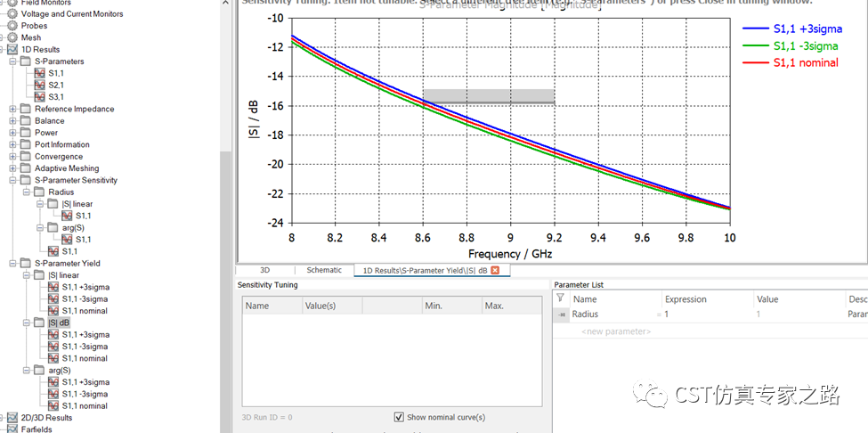Click the Value(s) column header
This screenshot has height=433, width=868.
(332, 306)
